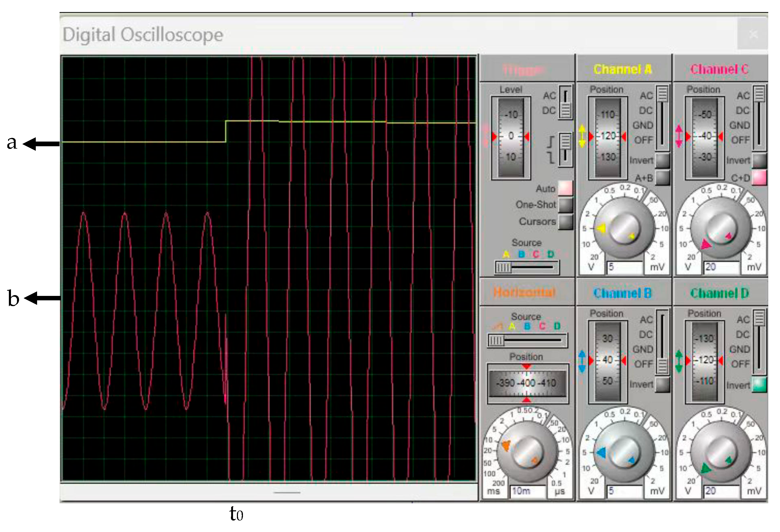Click Horizontal timebase dial knob
Image resolution: width=780 pixels, height=532 pixels.
[527, 452]
